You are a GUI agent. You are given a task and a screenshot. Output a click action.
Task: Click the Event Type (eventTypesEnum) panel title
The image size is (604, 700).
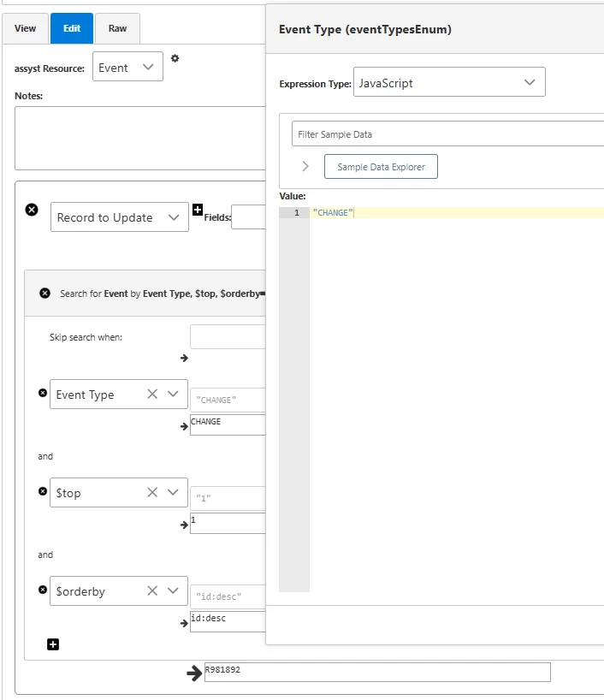(364, 29)
